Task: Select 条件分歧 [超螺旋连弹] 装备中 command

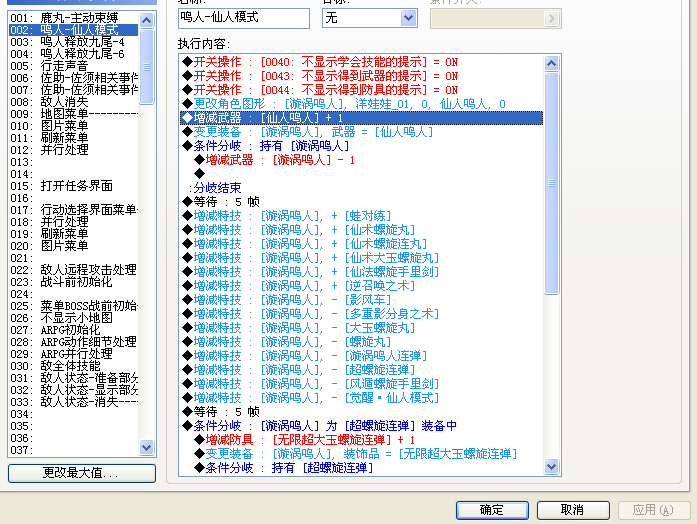Action: tap(361, 426)
